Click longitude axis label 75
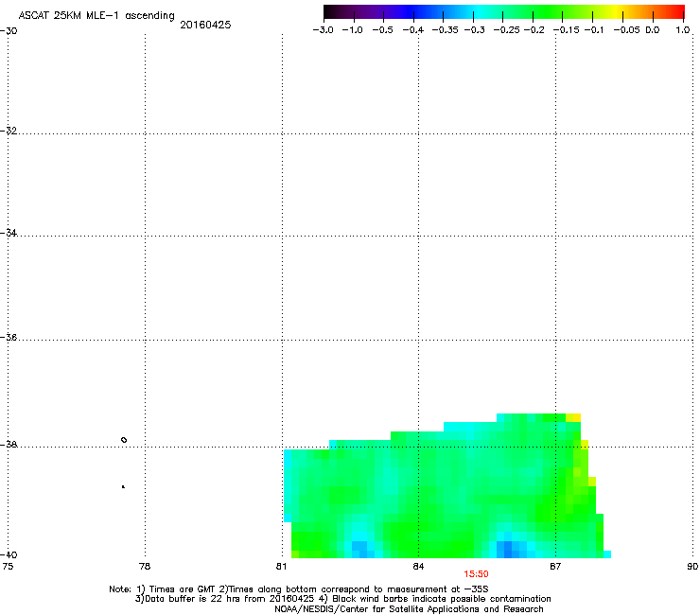Viewport: 700px width, 615px height. click(8, 567)
